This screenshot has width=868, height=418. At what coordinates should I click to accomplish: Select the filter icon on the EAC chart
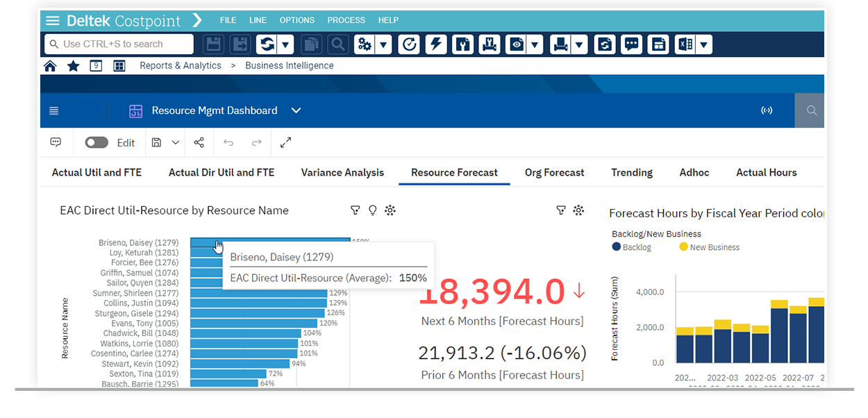point(356,210)
